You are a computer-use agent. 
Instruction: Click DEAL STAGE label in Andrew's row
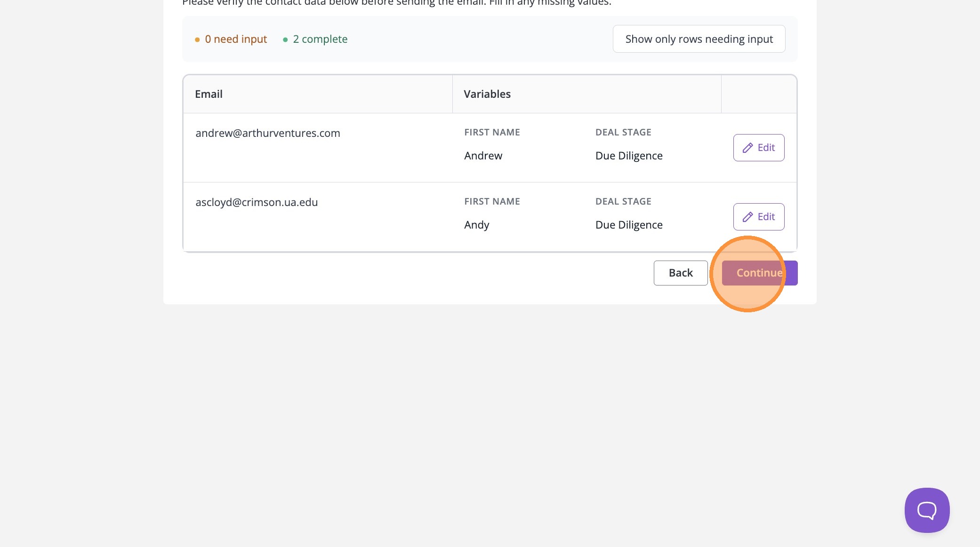(x=623, y=132)
